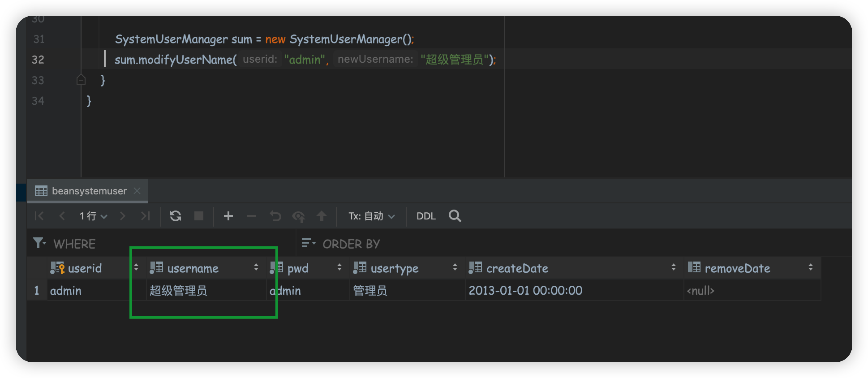This screenshot has width=868, height=378.
Task: Sort by the pwd column arrows
Action: pyautogui.click(x=339, y=268)
